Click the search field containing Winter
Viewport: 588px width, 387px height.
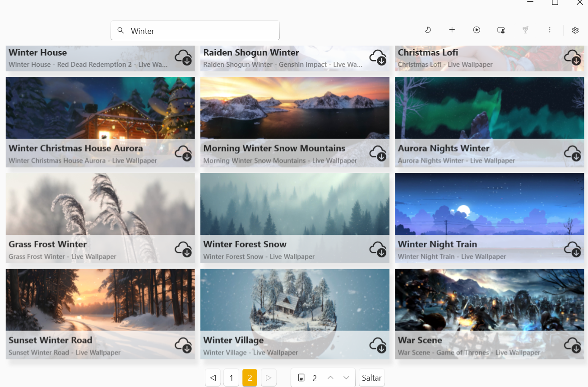click(x=195, y=30)
